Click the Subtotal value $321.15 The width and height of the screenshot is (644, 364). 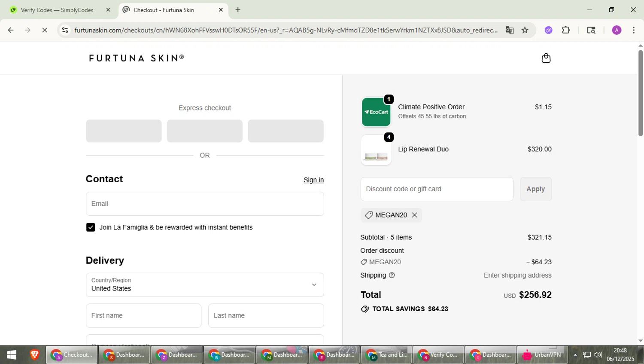(x=540, y=237)
